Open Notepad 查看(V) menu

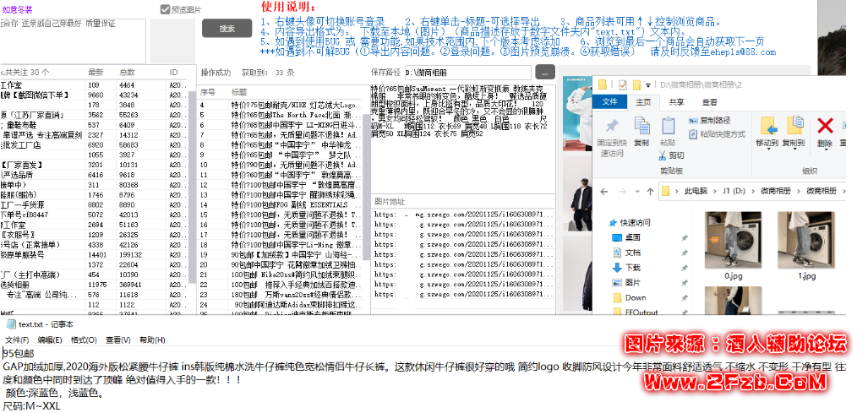118,340
